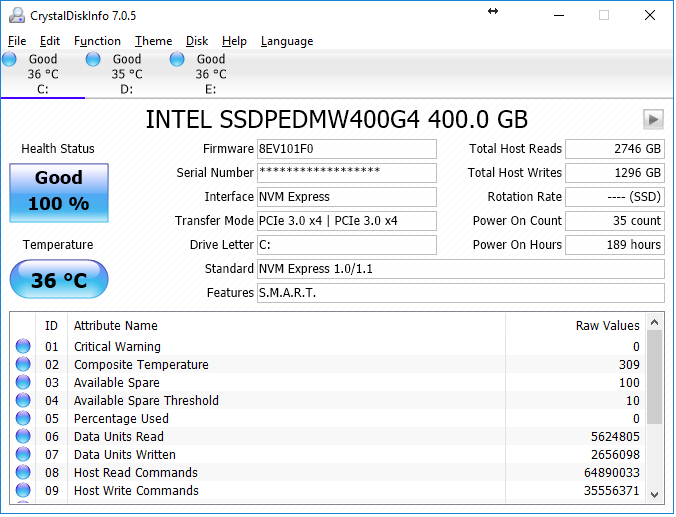Image resolution: width=676 pixels, height=517 pixels.
Task: Click scroll up arrow of attribute list
Action: pos(654,322)
